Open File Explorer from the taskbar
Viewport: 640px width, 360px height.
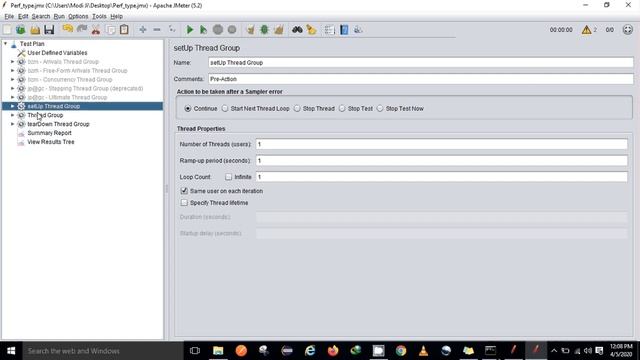(218, 351)
